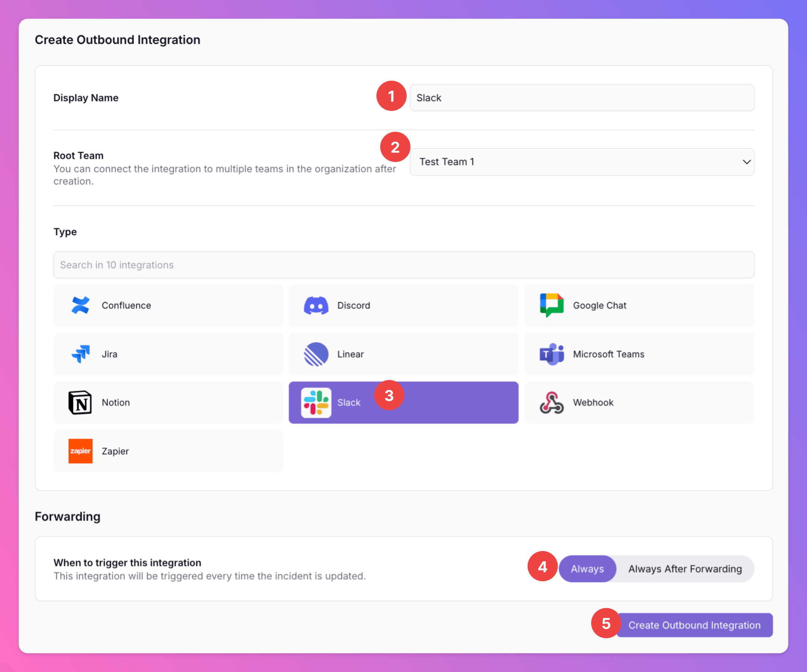Click the Root Team chevron arrow
The height and width of the screenshot is (672, 807).
[x=746, y=162]
